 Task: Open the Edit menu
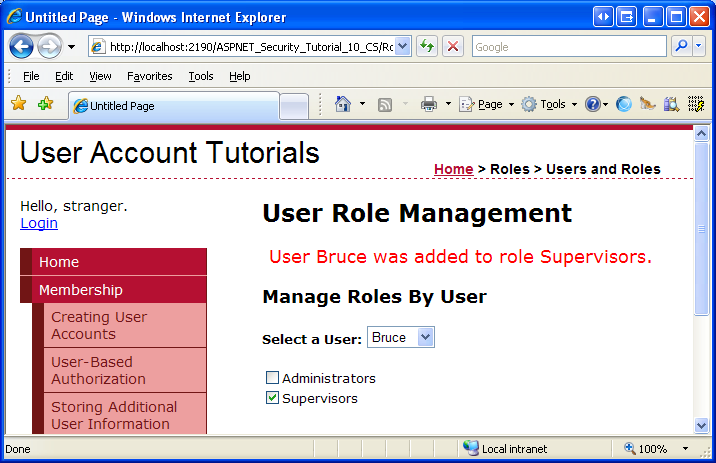(64, 76)
